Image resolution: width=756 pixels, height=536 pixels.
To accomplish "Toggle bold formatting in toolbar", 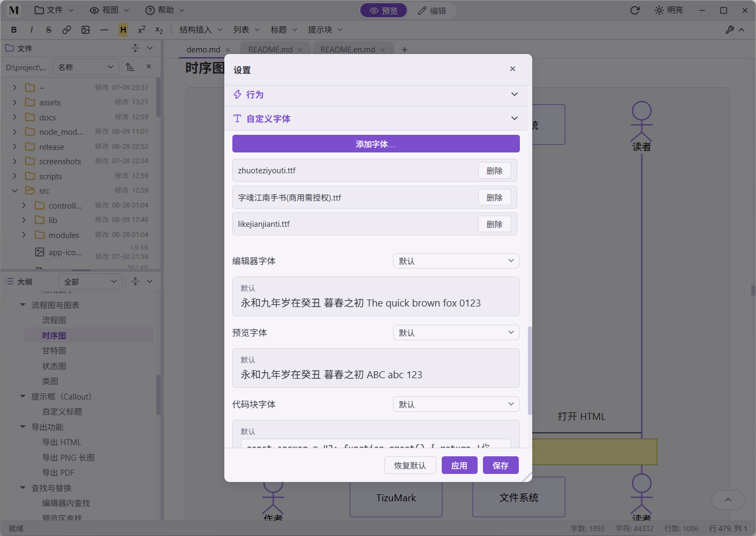I will tap(14, 30).
